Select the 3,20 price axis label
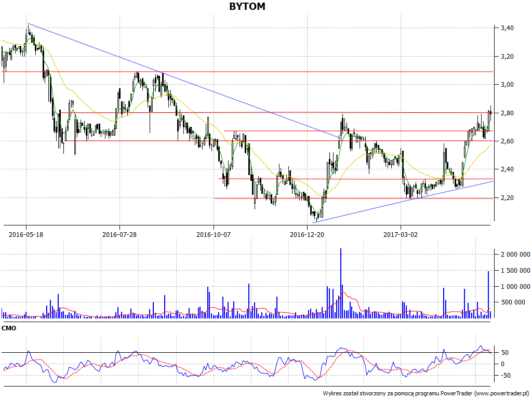 pos(507,57)
